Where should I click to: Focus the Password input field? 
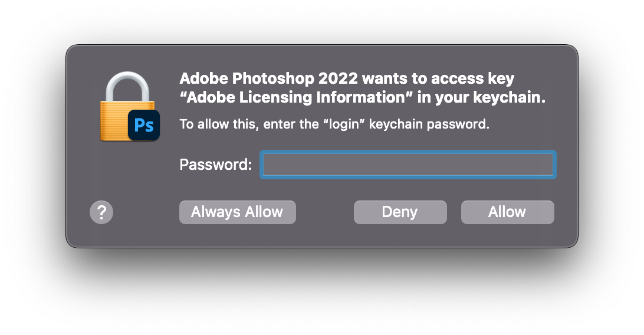coord(408,165)
